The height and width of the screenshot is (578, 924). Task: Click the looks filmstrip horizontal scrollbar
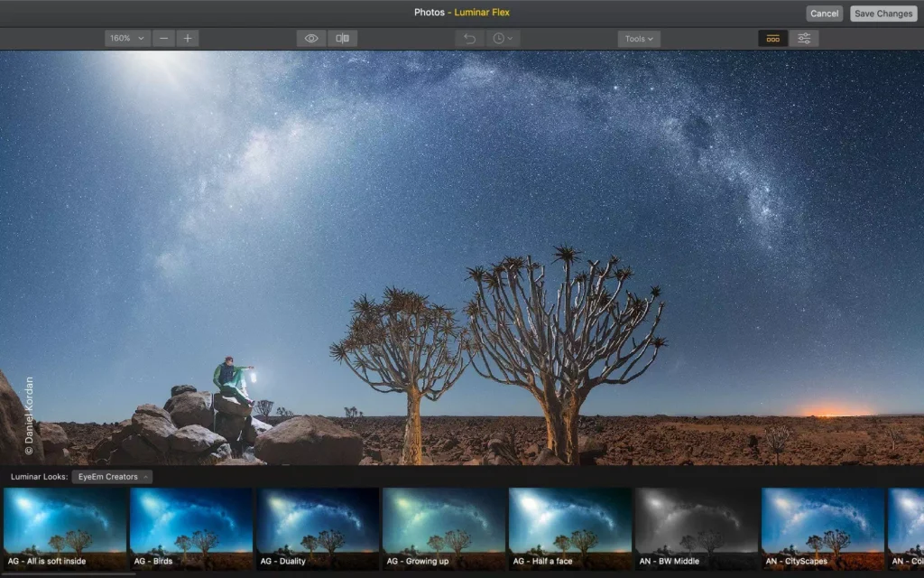click(x=69, y=573)
